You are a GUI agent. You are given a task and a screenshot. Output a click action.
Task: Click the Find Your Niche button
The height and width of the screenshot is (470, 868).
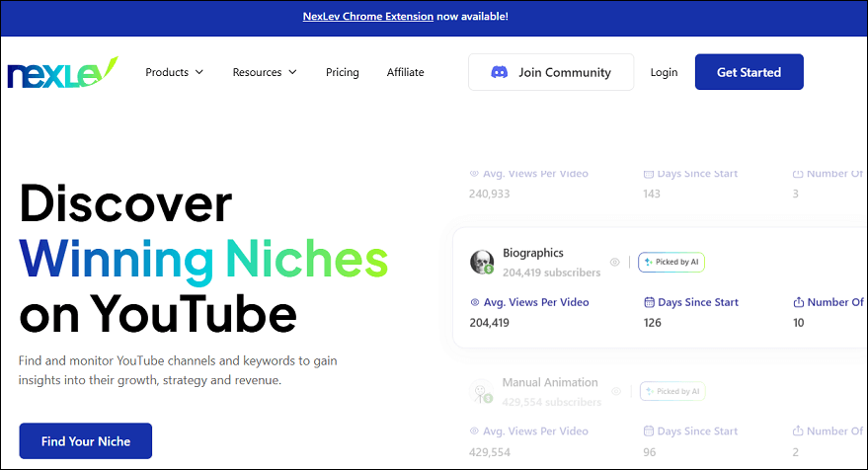point(86,441)
